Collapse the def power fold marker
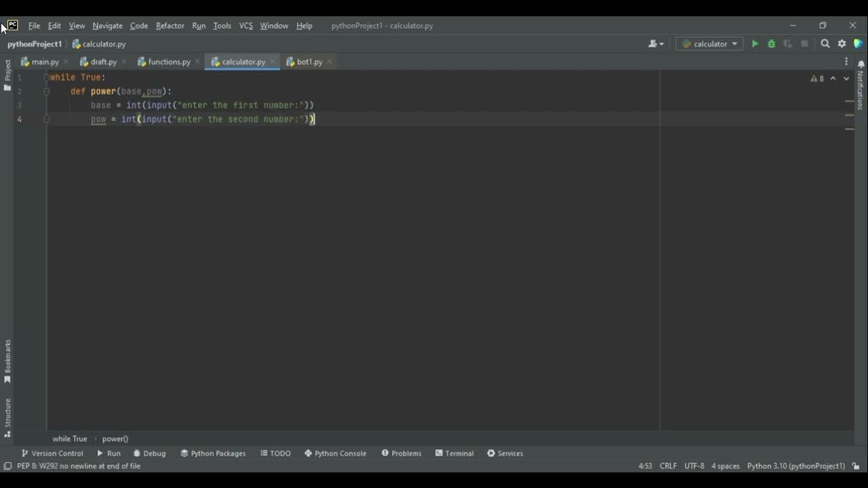This screenshot has height=488, width=868. (46, 91)
